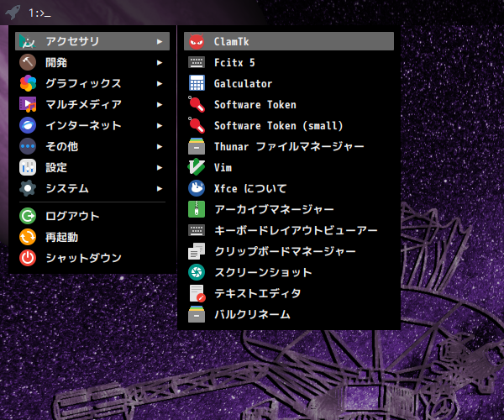The height and width of the screenshot is (420, 504).
Task: Open the グラフィックス menu category
Action: [92, 83]
